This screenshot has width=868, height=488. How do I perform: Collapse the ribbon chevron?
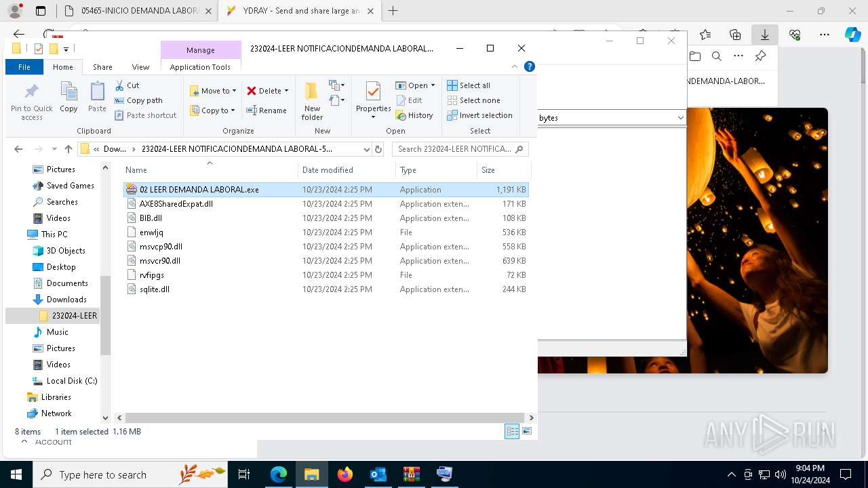point(515,66)
